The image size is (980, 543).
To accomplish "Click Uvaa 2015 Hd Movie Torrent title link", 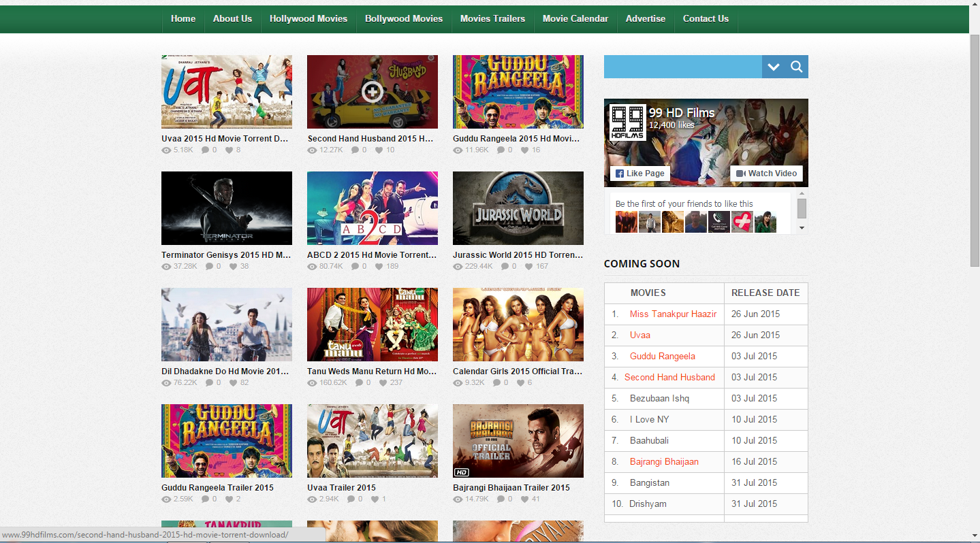I will [225, 139].
